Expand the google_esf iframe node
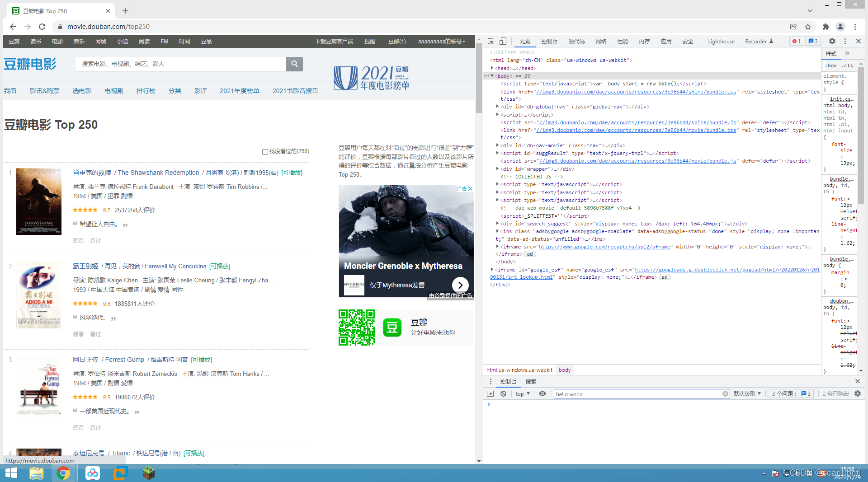Viewport: 868px width, 482px height. click(492, 270)
